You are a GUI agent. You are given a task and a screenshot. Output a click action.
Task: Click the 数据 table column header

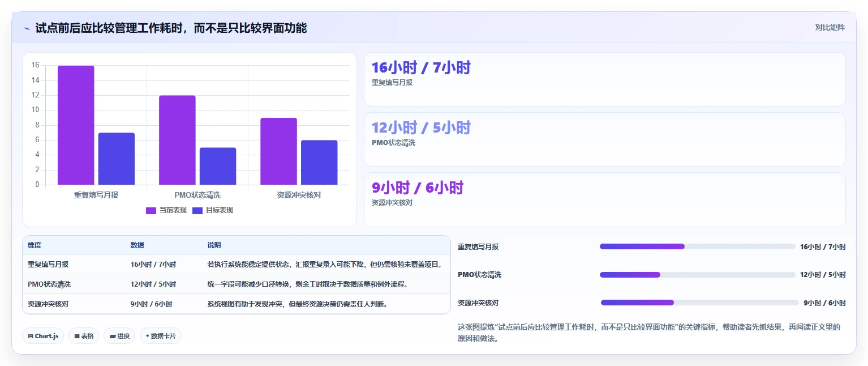(137, 245)
